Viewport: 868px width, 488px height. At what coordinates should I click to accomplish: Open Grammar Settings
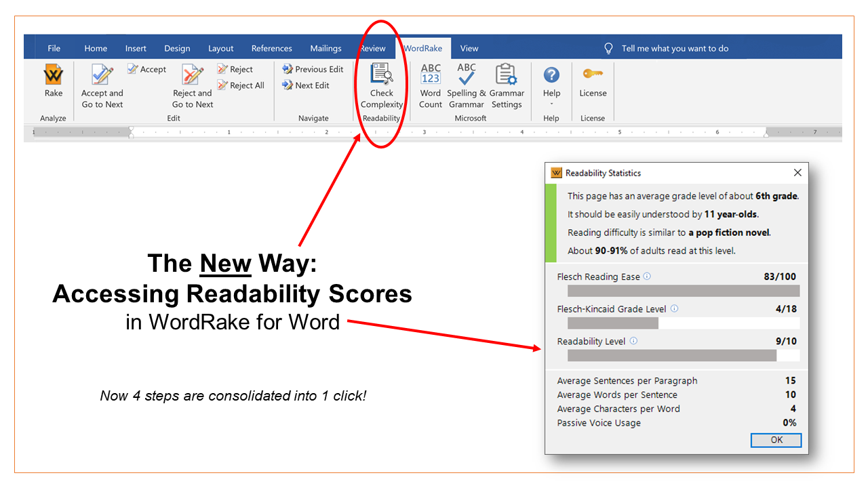coord(507,86)
